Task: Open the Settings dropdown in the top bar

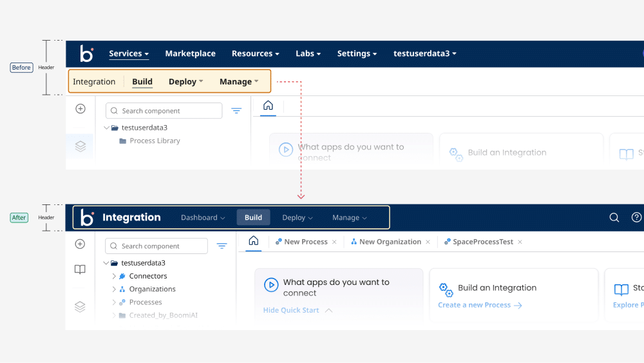Action: point(357,54)
